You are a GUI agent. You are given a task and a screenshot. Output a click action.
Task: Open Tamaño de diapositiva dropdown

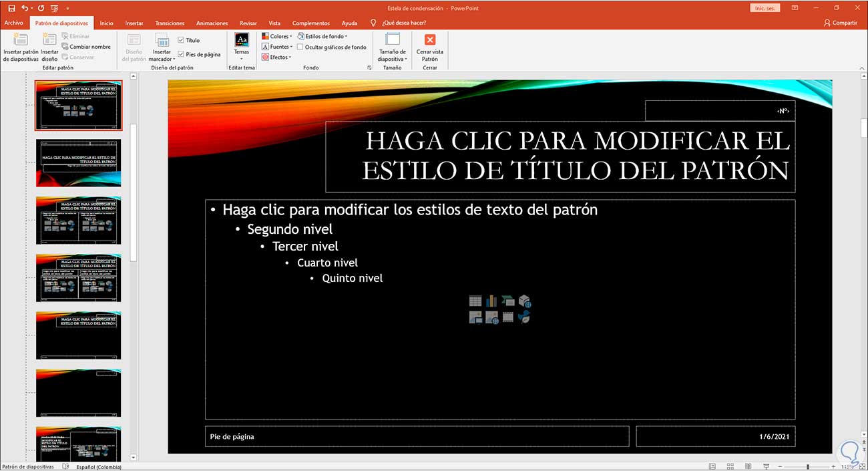coord(393,47)
